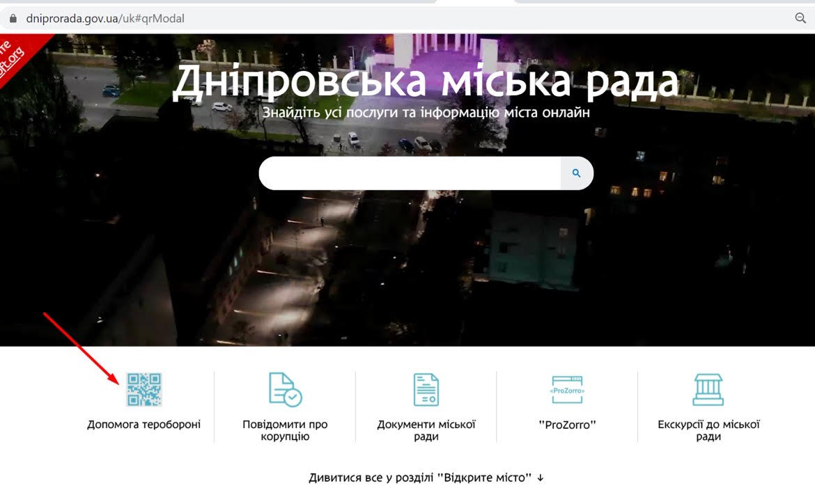The height and width of the screenshot is (504, 815).
Task: Click "Дивитися все у розділі Відкрите місто"
Action: tap(420, 478)
